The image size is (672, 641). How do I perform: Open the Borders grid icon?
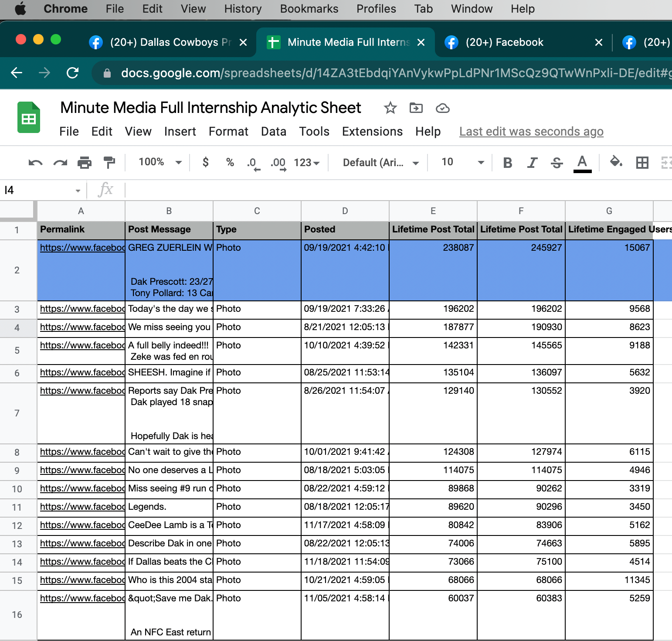pyautogui.click(x=642, y=163)
